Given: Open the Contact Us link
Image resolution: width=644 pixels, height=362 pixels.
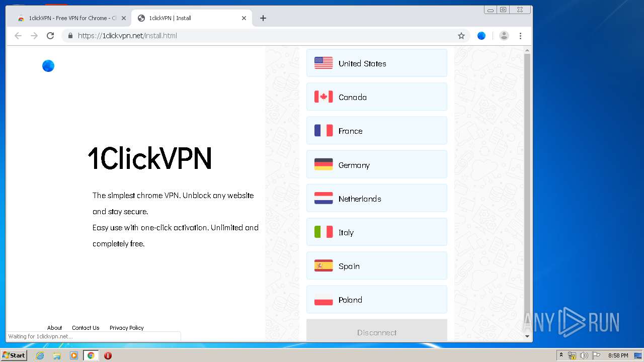Looking at the screenshot, I should point(86,328).
